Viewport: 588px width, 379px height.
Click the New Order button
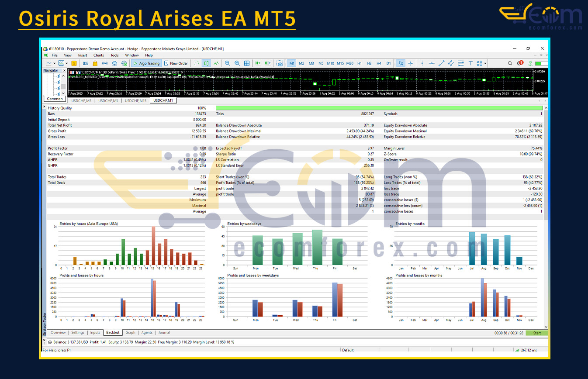(176, 63)
